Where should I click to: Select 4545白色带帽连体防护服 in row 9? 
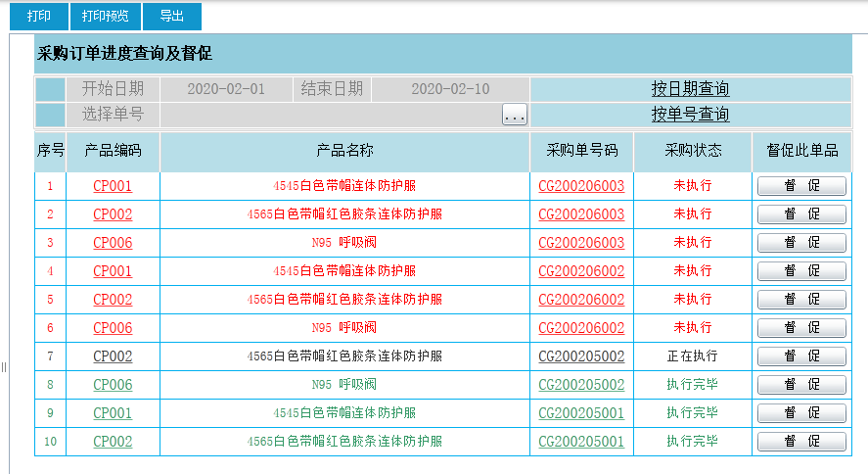[x=344, y=413]
